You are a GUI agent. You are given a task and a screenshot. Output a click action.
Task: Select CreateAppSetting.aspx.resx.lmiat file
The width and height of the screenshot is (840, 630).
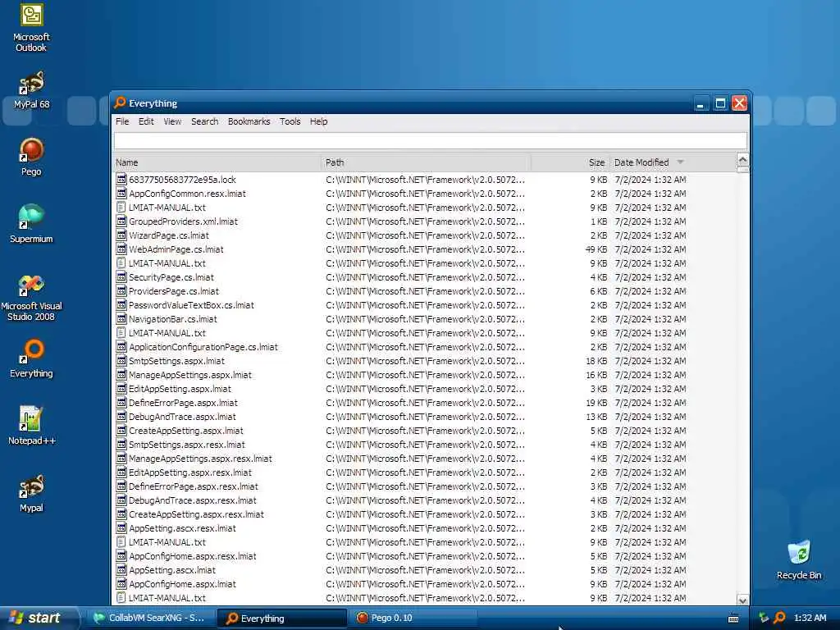coord(196,514)
